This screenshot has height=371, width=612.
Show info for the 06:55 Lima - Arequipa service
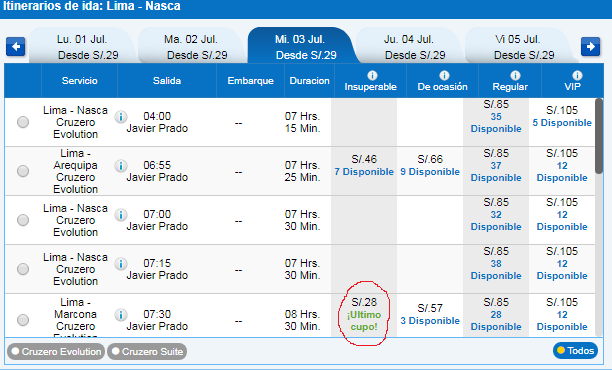point(121,166)
